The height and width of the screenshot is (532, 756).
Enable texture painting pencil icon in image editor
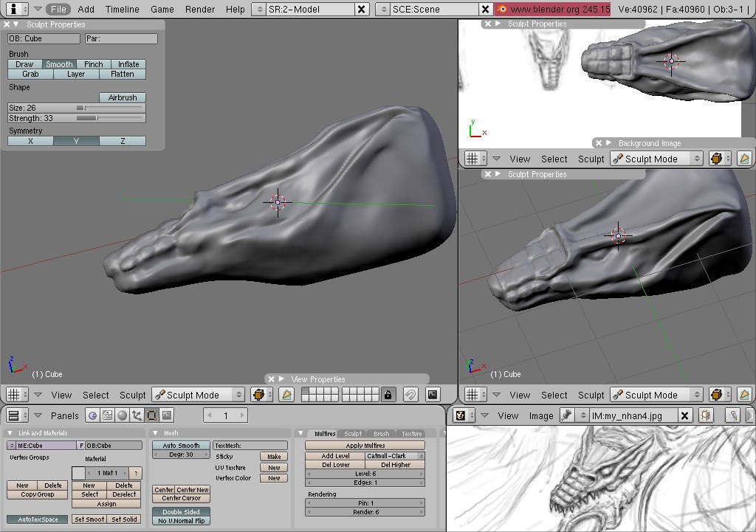[x=733, y=415]
